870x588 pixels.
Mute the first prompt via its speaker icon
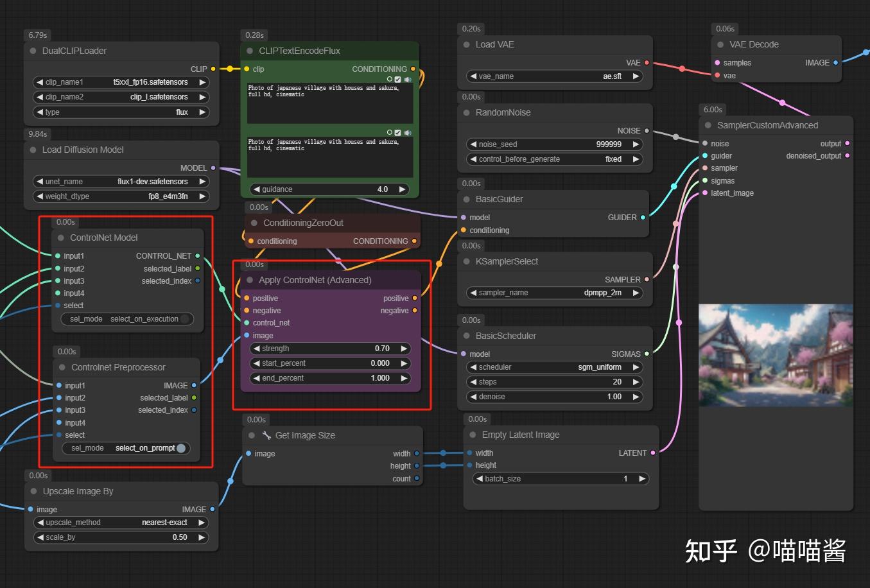coord(407,79)
